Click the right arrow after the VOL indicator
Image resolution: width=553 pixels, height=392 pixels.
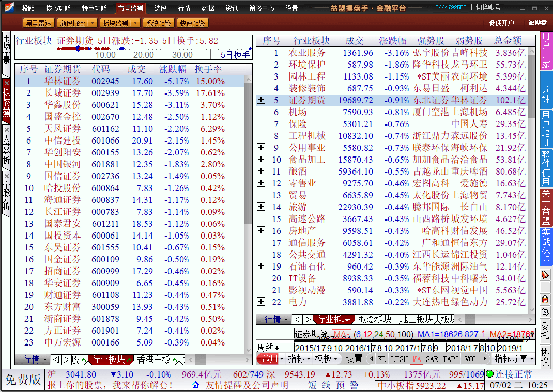coord(485,359)
